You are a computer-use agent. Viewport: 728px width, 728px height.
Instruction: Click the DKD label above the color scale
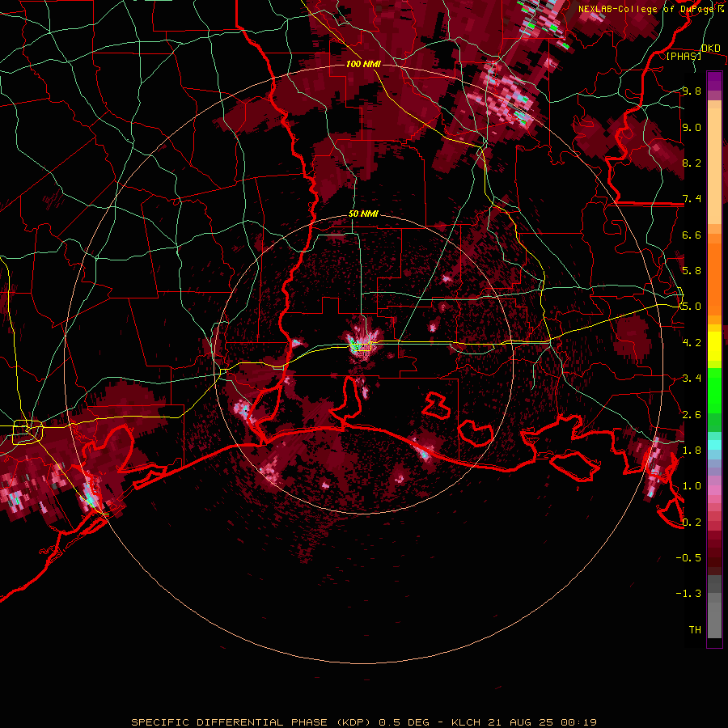tap(710, 48)
